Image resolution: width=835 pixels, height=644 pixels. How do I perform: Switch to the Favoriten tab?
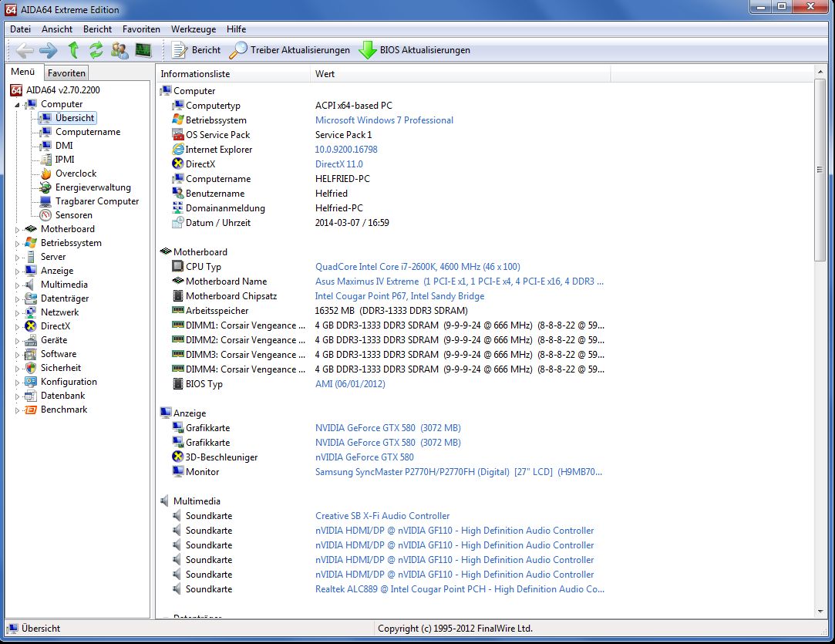coord(66,73)
